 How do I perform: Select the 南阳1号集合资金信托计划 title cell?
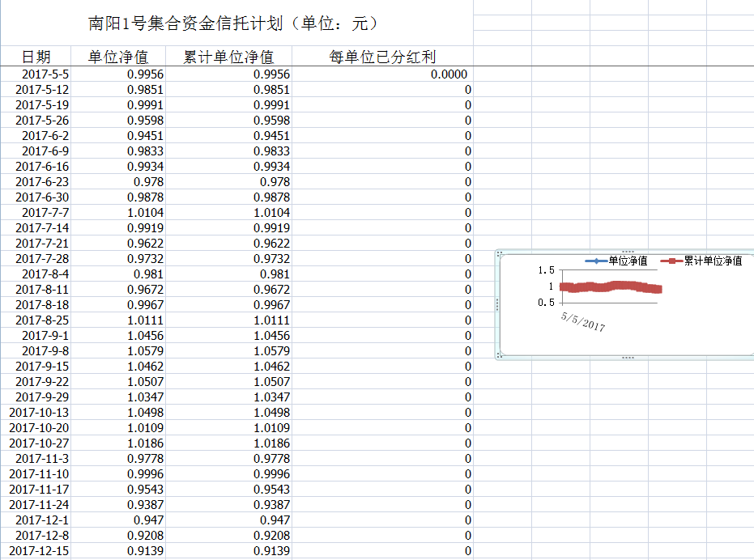tap(236, 23)
